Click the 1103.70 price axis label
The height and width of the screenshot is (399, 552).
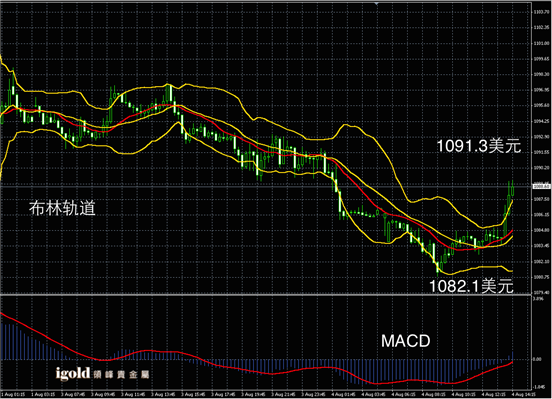tap(541, 12)
